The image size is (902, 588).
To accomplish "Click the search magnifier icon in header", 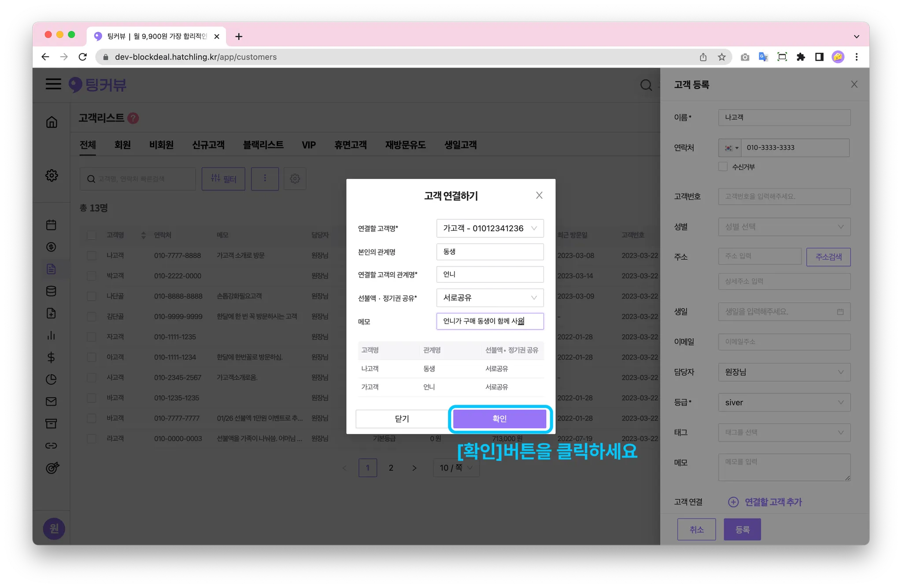I will coord(646,85).
